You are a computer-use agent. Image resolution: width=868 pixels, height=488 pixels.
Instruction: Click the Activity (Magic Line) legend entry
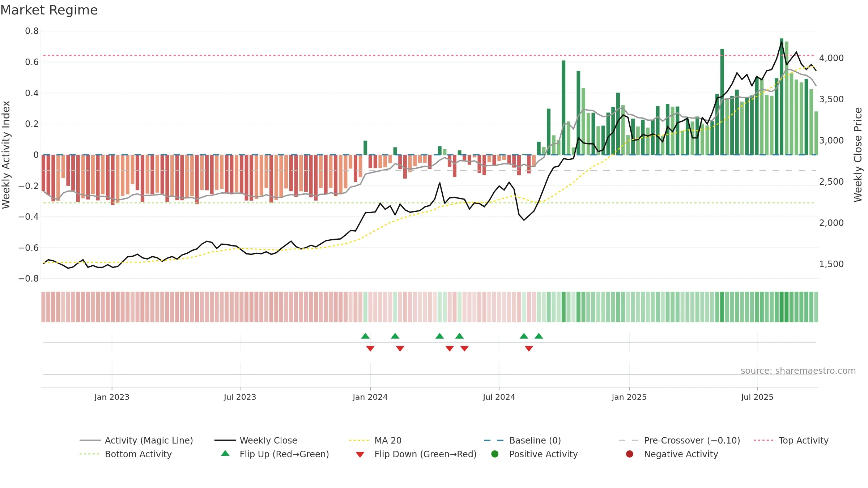pyautogui.click(x=136, y=440)
